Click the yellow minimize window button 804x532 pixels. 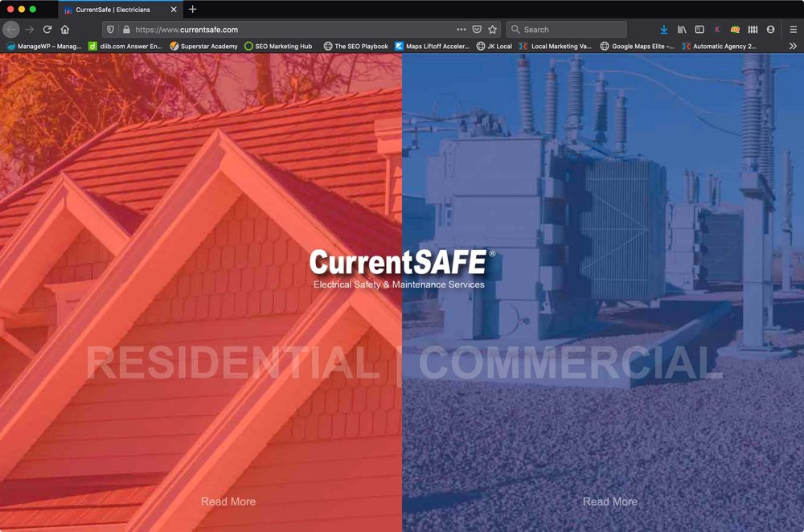click(22, 9)
